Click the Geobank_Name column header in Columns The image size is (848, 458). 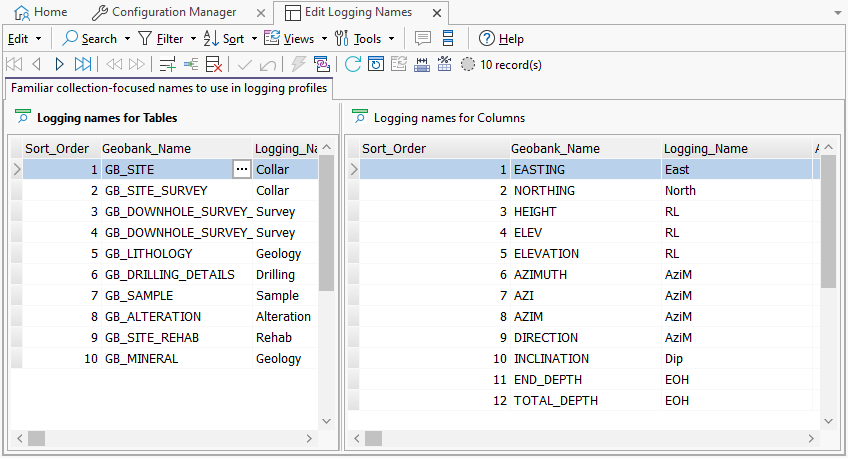555,148
